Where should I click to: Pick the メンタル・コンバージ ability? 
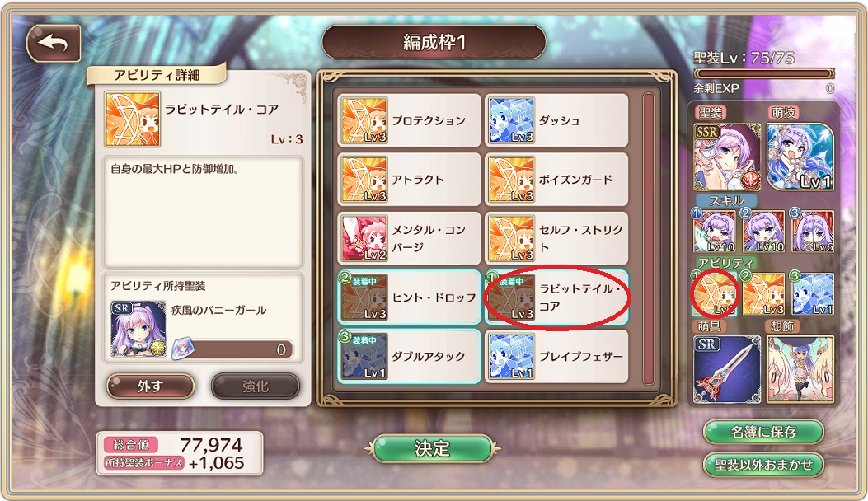[409, 239]
